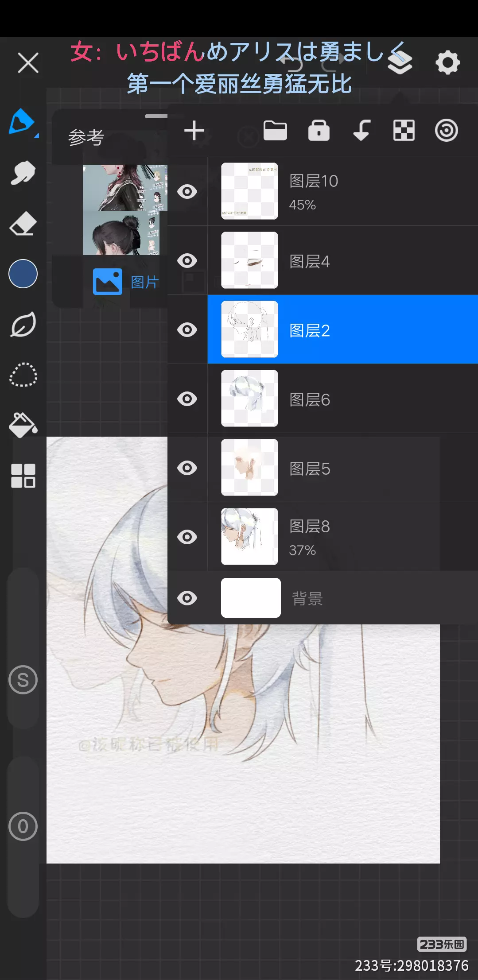Screen dimensions: 478x980
Task: Select the 图层10 layer thumbnail
Action: pyautogui.click(x=249, y=191)
